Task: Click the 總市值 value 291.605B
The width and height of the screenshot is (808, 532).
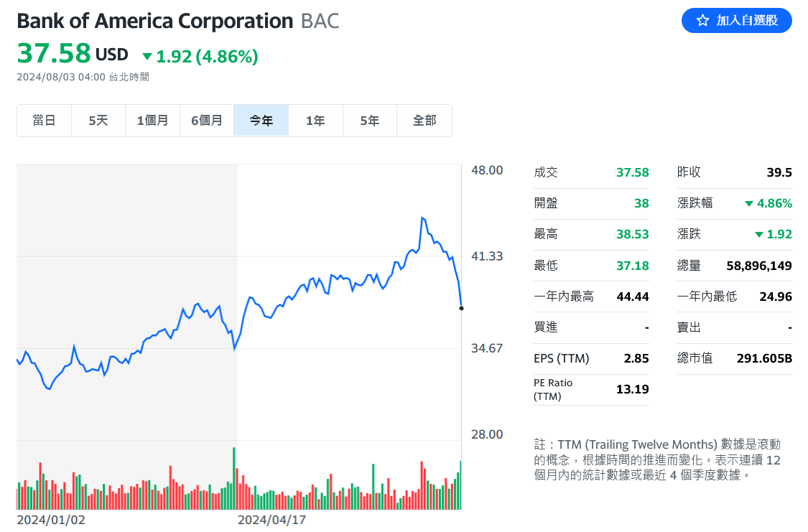Action: click(764, 358)
